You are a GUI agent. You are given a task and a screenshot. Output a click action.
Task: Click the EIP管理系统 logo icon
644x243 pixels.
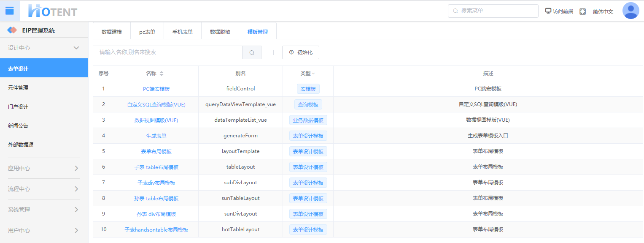coord(12,30)
